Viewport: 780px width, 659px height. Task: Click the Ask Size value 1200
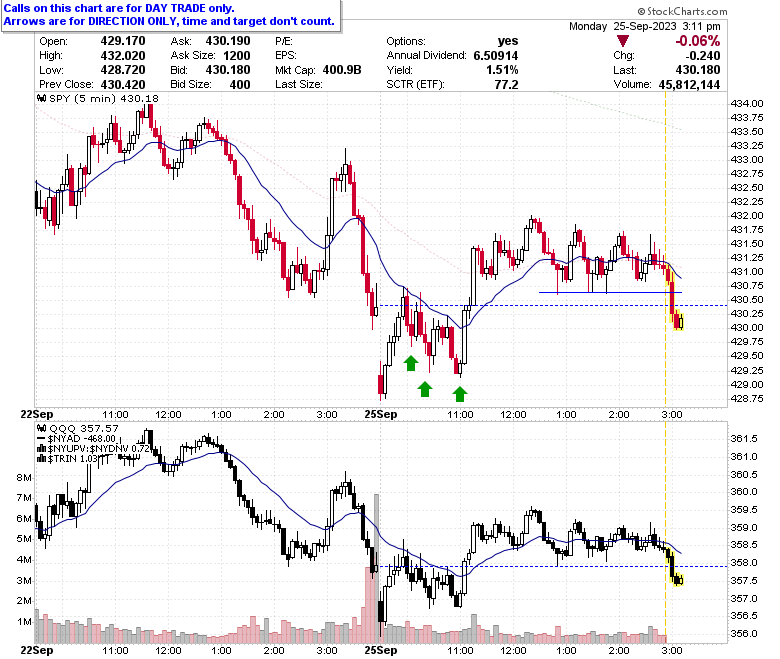[237, 55]
